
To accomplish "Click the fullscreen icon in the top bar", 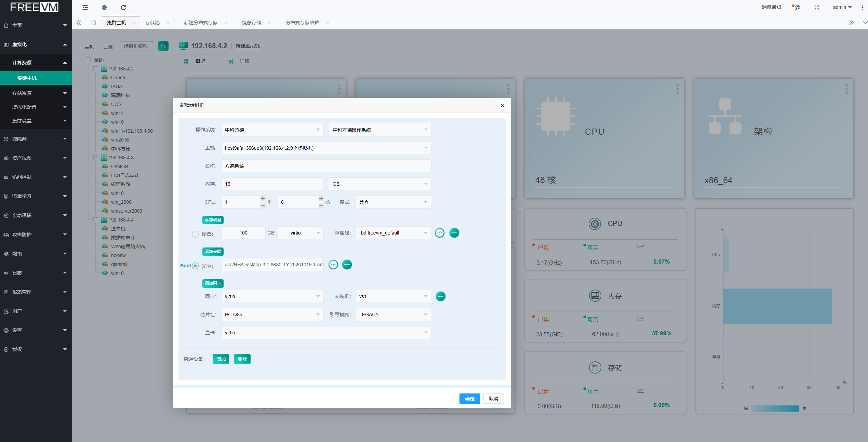I will [816, 7].
